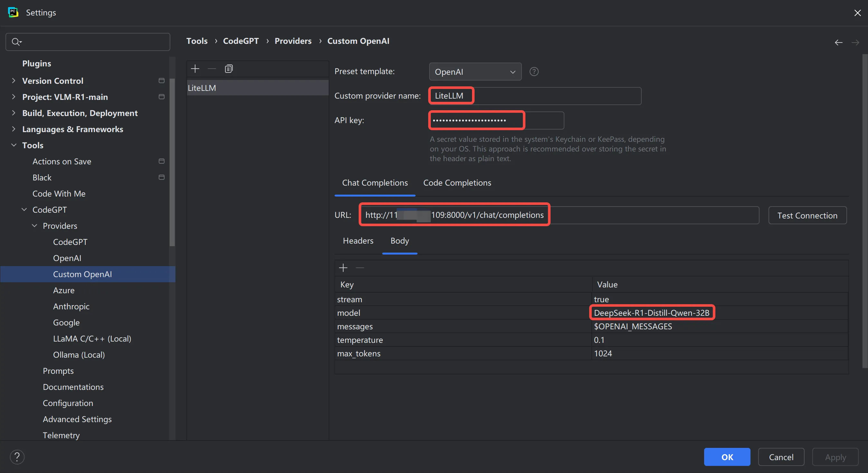Add a body parameter row with plus icon
The height and width of the screenshot is (473, 868).
click(x=343, y=268)
